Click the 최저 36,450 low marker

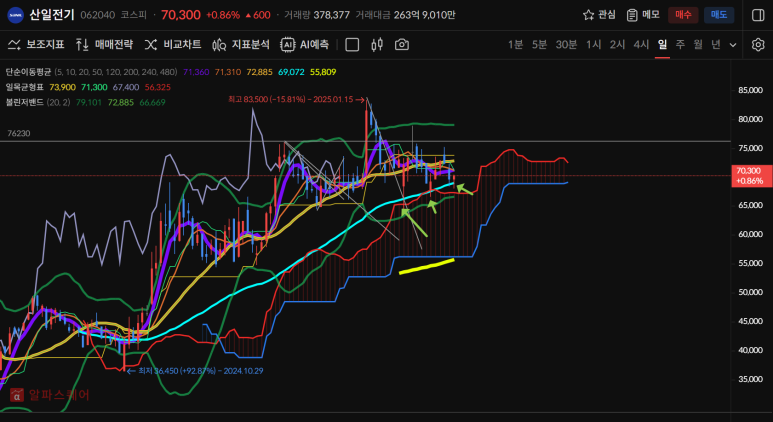point(195,371)
